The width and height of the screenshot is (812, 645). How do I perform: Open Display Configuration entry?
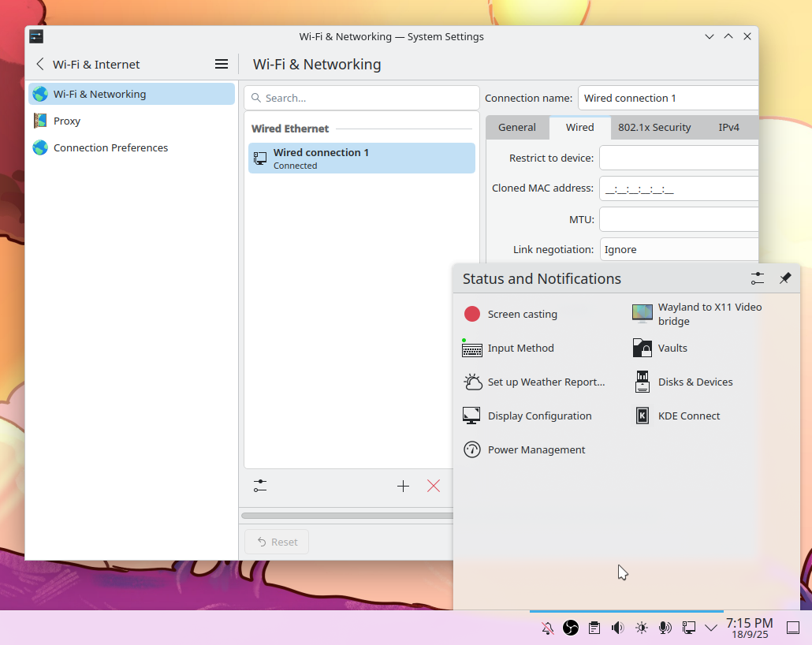(538, 416)
